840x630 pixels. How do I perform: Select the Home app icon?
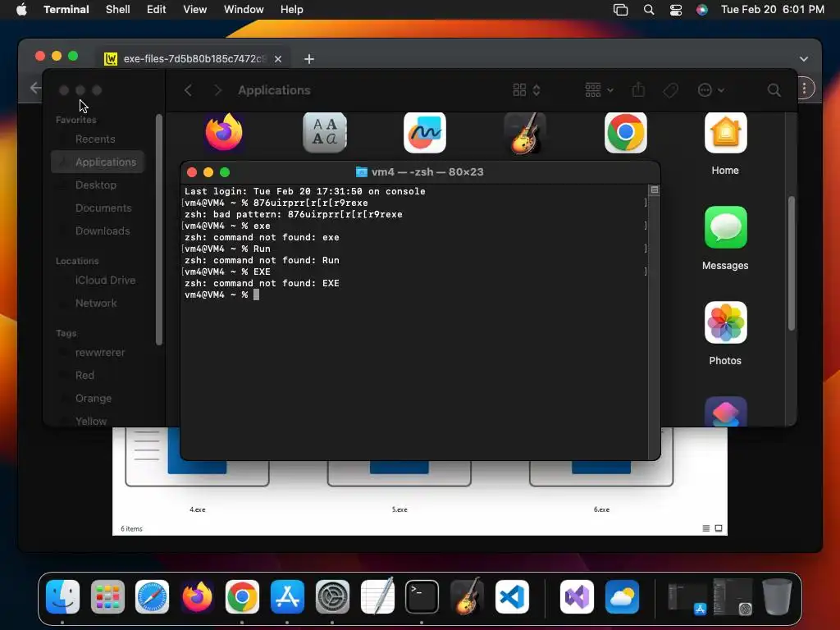(x=725, y=133)
